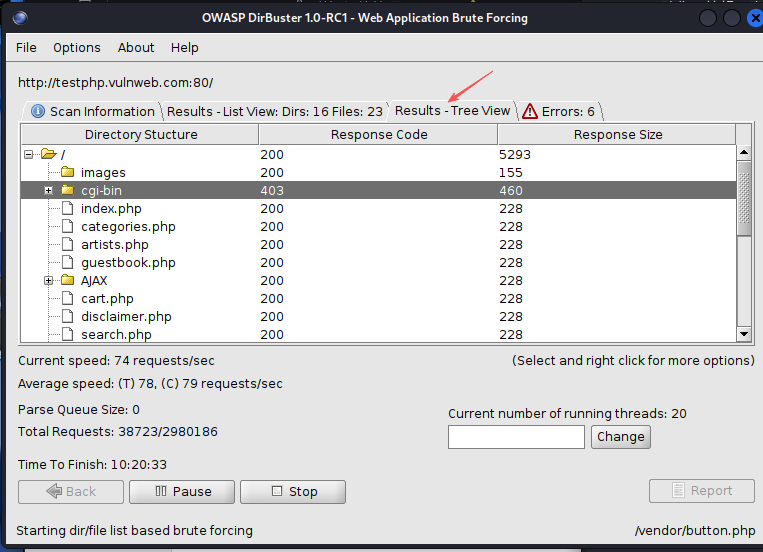Click the disclaimer.php file icon

tap(68, 316)
